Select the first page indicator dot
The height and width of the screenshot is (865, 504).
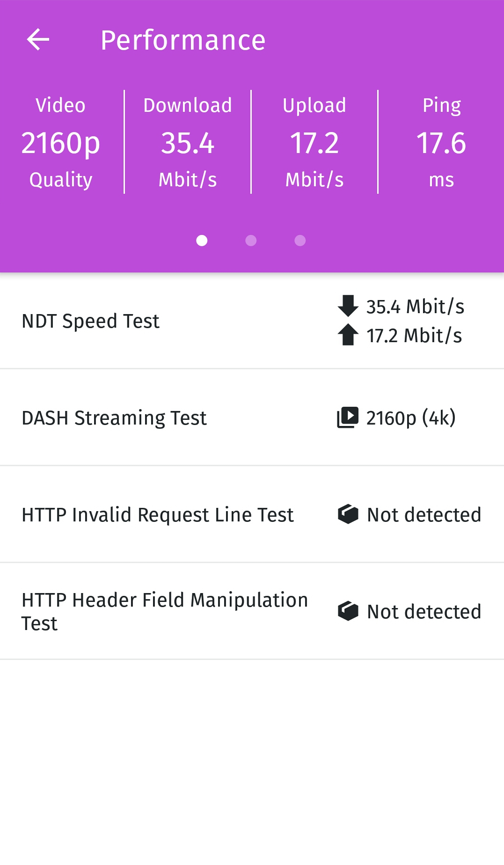(202, 241)
